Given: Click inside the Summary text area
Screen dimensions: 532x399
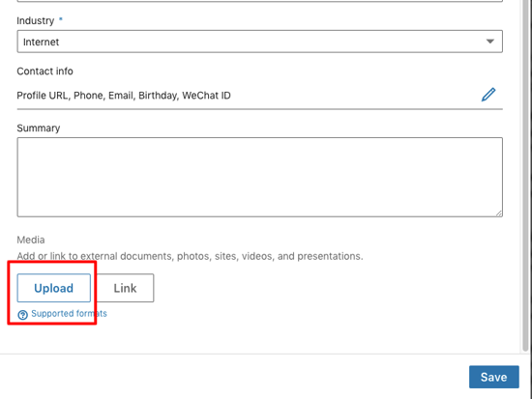Looking at the screenshot, I should [260, 177].
